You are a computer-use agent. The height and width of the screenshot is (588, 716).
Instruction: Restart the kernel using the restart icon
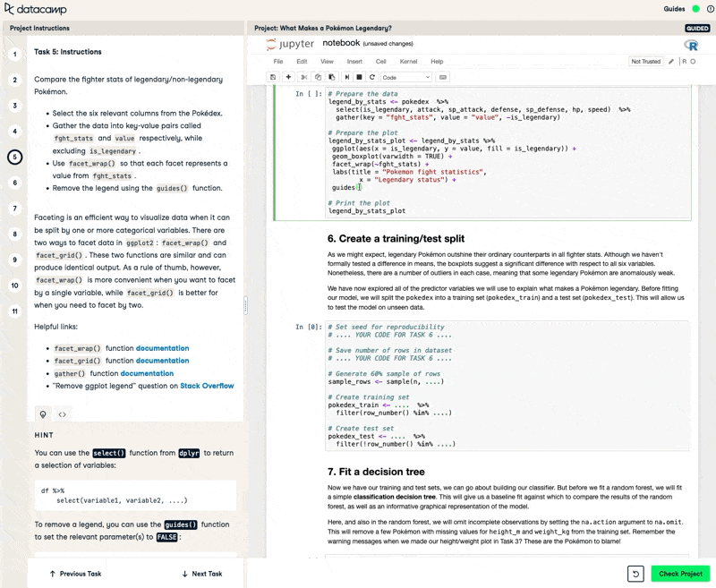[x=371, y=77]
